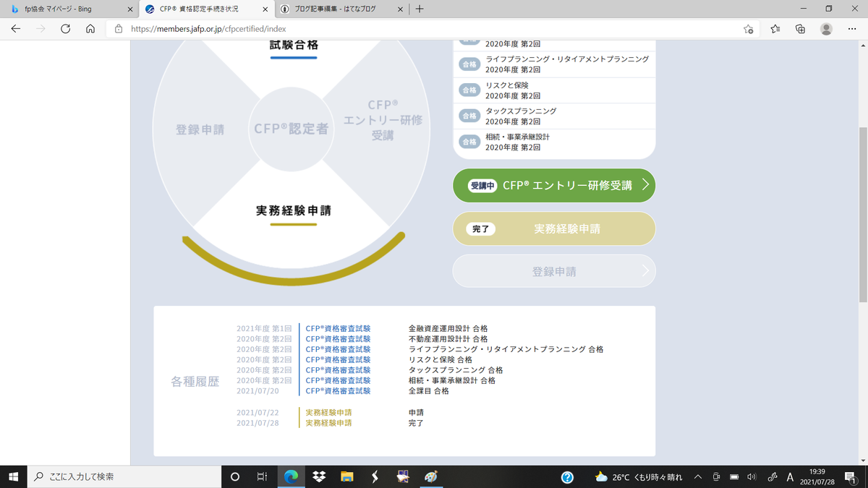Image resolution: width=868 pixels, height=488 pixels.
Task: Switch IME input mode with the A icon
Action: [x=790, y=476]
